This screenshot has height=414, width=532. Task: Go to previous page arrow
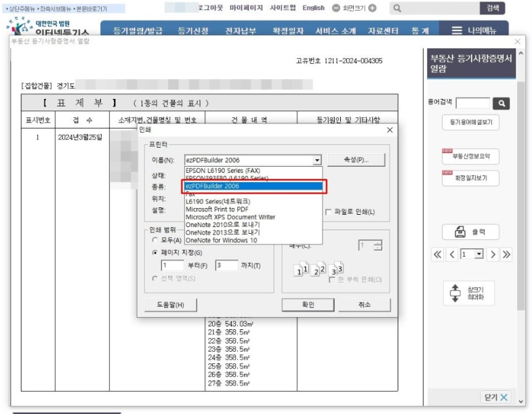click(452, 255)
